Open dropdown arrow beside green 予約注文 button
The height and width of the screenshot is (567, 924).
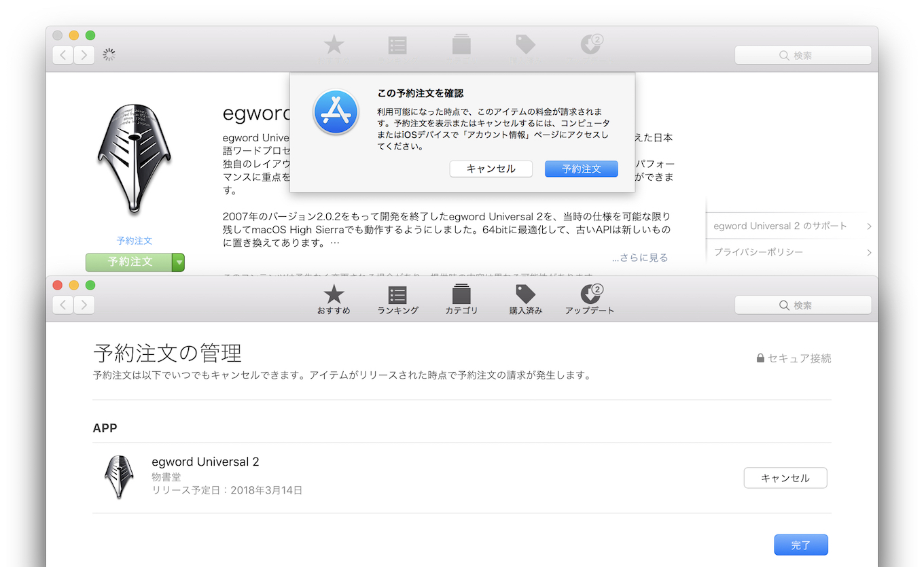tap(179, 262)
